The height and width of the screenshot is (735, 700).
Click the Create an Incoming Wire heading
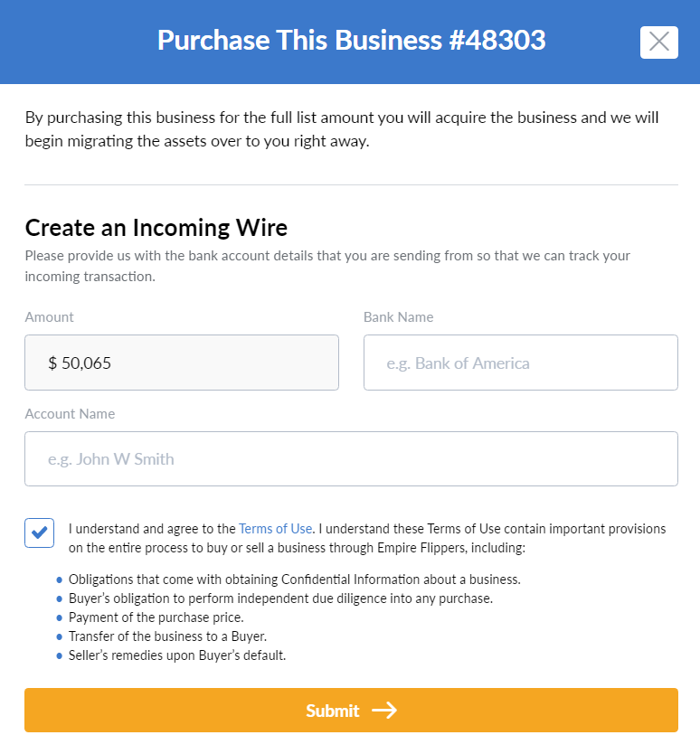156,228
